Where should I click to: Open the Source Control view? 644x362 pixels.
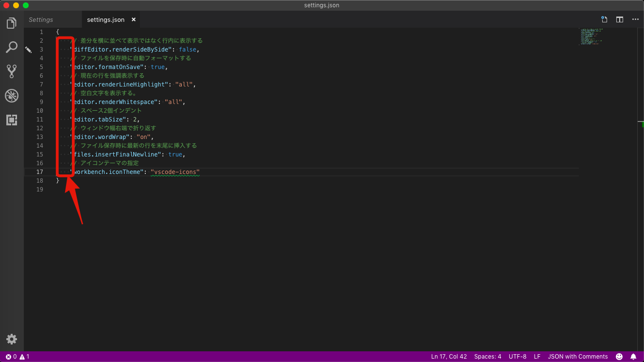click(x=12, y=71)
